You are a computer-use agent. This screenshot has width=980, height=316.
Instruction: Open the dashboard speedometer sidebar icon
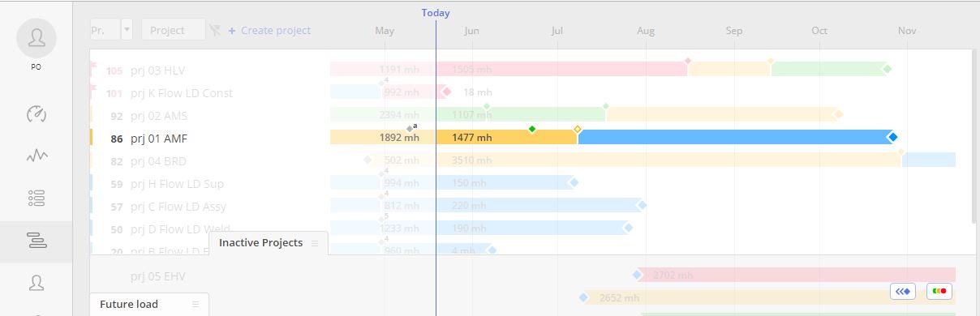tap(36, 113)
